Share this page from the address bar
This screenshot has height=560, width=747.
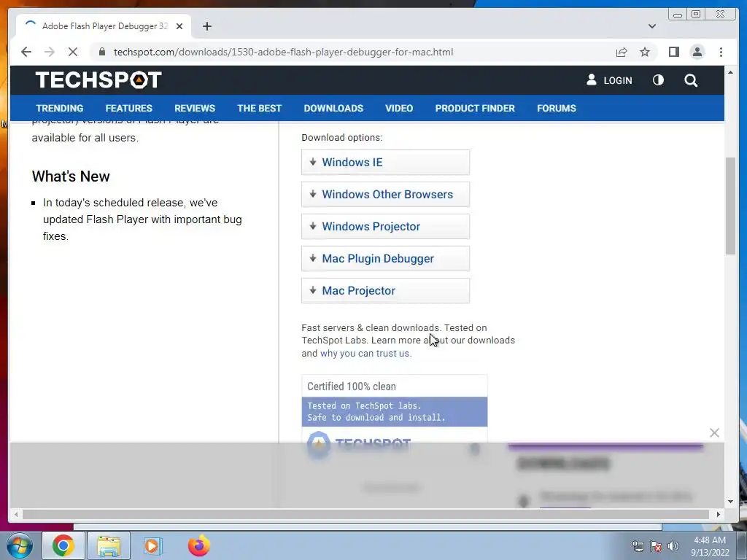622,52
